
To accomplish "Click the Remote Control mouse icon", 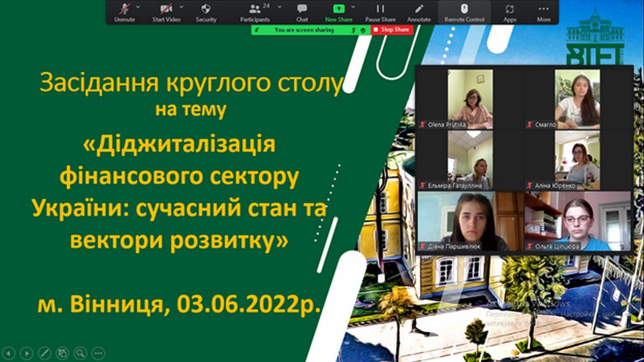I will click(464, 12).
